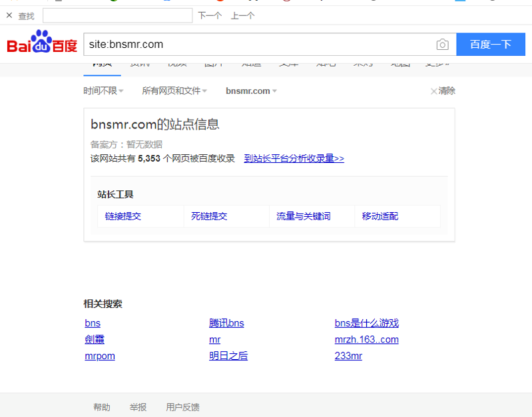Open 死链提交 webmaster tool

click(x=209, y=216)
